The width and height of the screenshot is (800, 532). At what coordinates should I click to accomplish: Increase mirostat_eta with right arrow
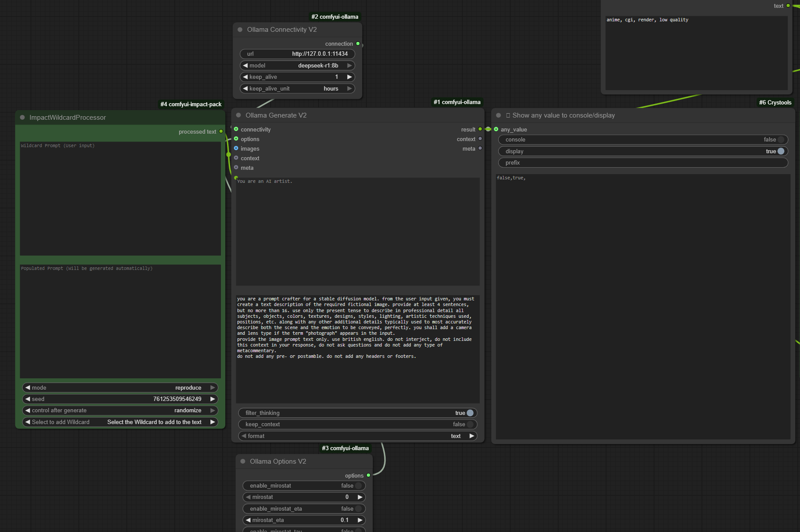[x=360, y=520]
